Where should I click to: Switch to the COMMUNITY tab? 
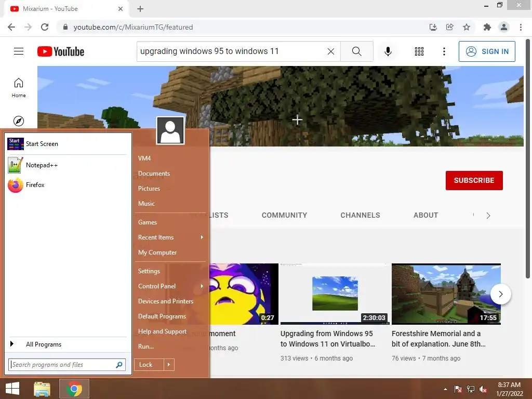284,216
